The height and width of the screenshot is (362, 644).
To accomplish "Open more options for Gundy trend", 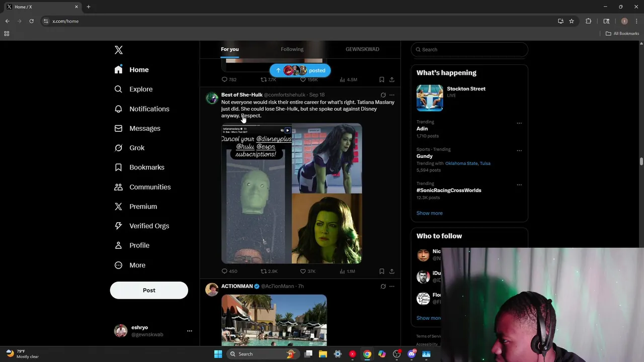I will [519, 151].
